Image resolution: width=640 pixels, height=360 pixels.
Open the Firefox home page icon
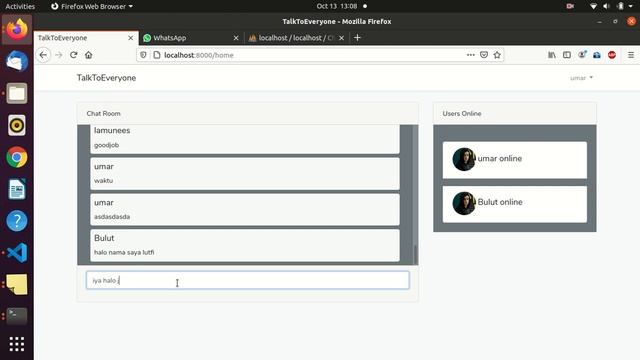[x=89, y=55]
